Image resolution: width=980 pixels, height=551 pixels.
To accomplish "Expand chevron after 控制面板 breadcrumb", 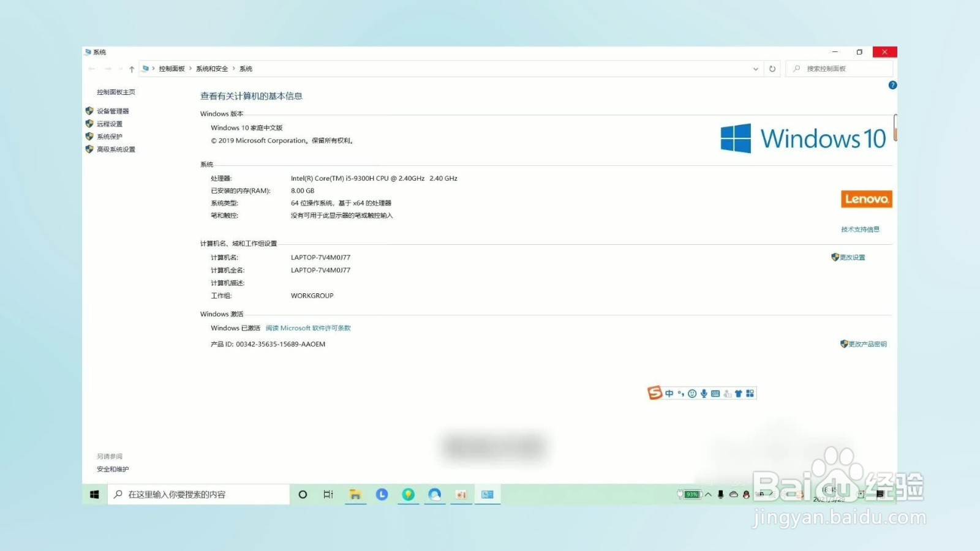I will pyautogui.click(x=190, y=69).
